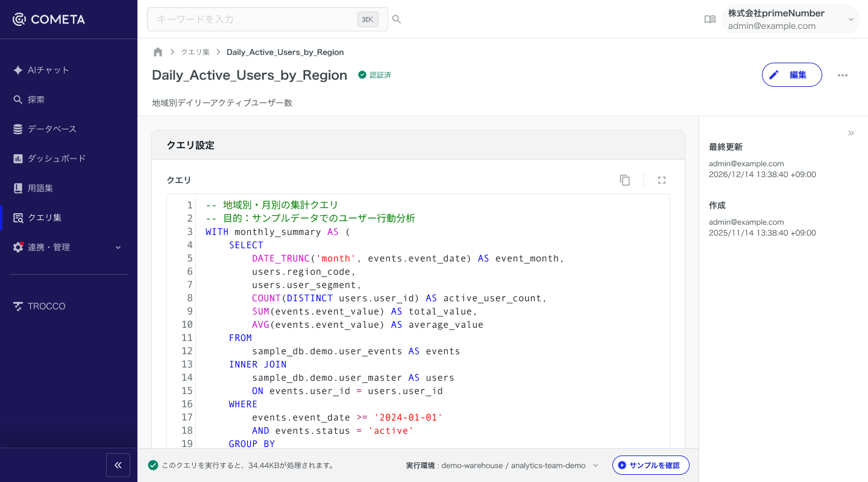Click the home icon in breadcrumb
Image resolution: width=868 pixels, height=482 pixels.
pos(158,52)
